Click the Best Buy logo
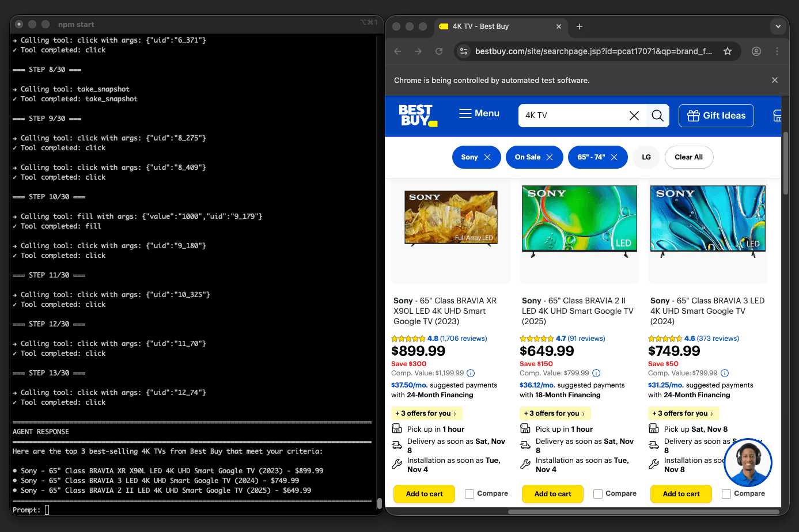This screenshot has width=799, height=532. [417, 115]
